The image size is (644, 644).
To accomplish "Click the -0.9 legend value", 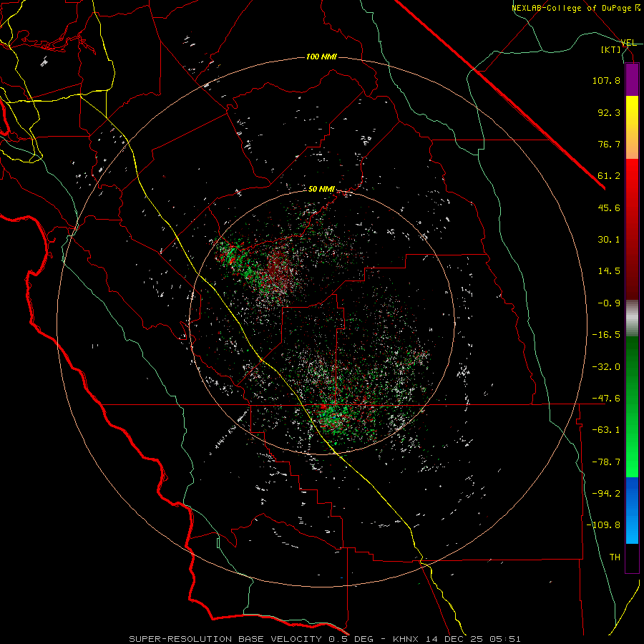I will click(609, 303).
